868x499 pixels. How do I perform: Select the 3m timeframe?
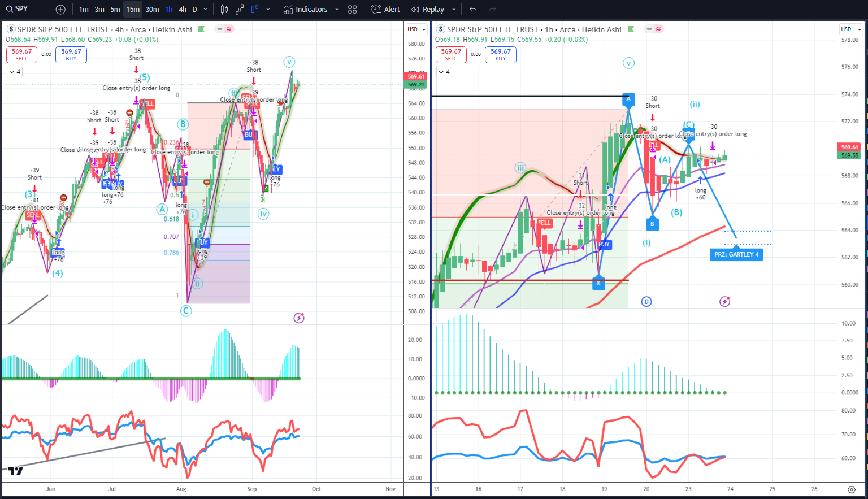point(99,10)
